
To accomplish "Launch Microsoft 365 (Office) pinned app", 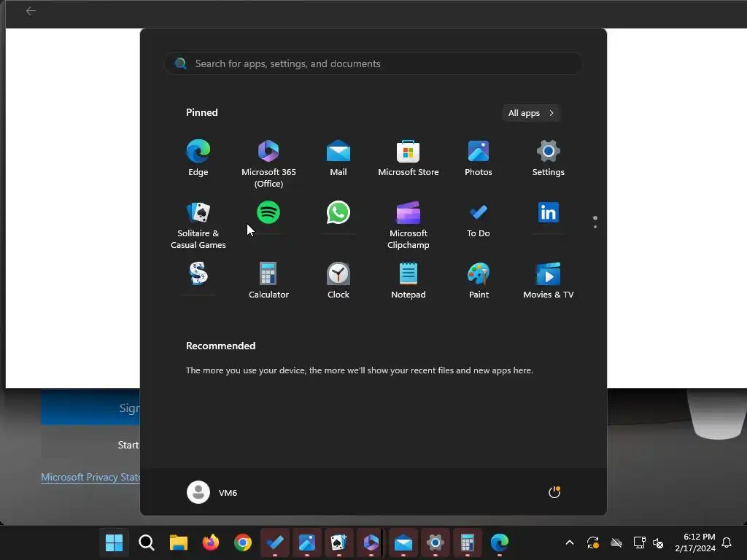I will (x=268, y=164).
